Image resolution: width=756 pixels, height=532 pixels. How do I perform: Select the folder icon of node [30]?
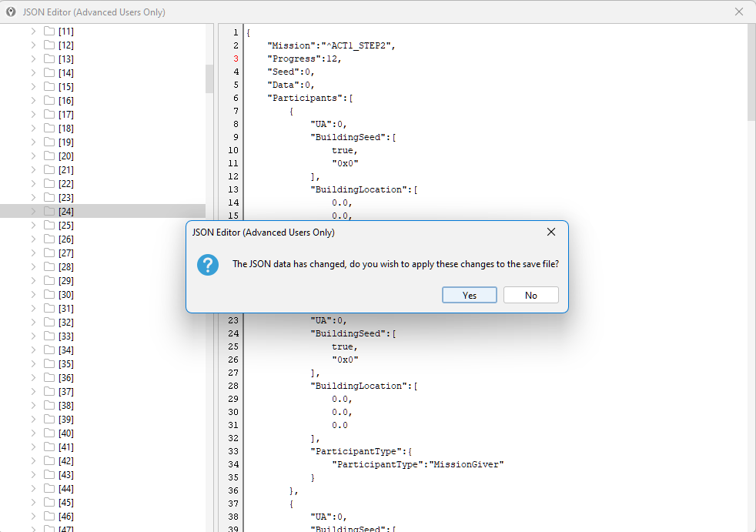pos(49,295)
